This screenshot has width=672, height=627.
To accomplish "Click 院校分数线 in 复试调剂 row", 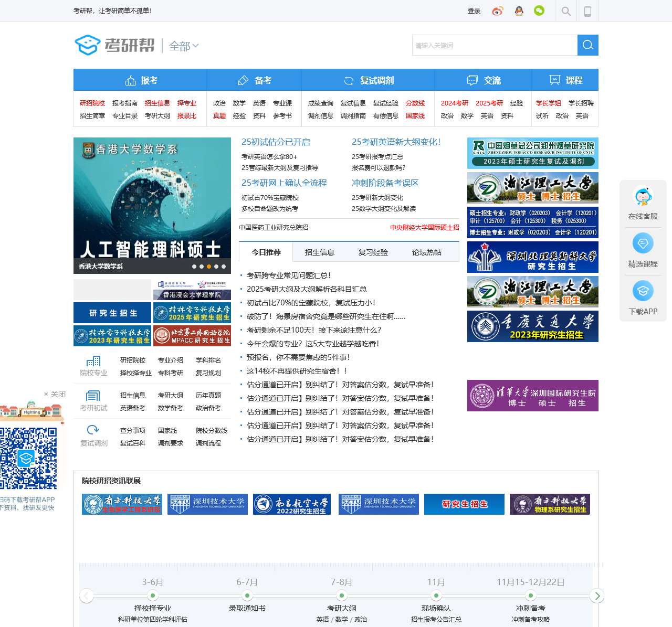I will pos(212,431).
